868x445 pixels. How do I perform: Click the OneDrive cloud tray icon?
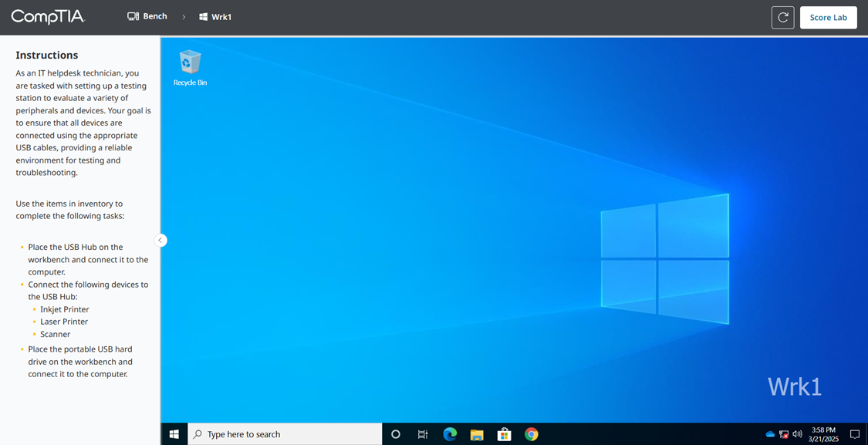pos(769,434)
